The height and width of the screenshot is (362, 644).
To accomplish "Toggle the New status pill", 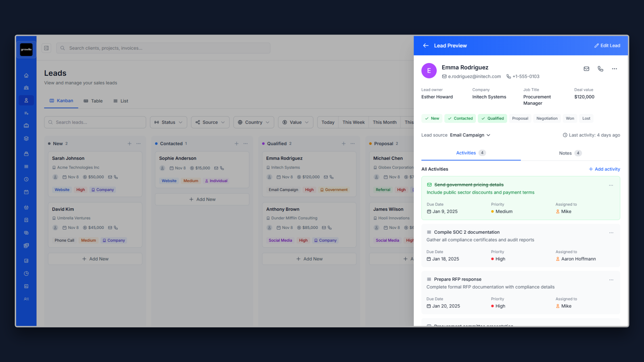I will tap(432, 118).
